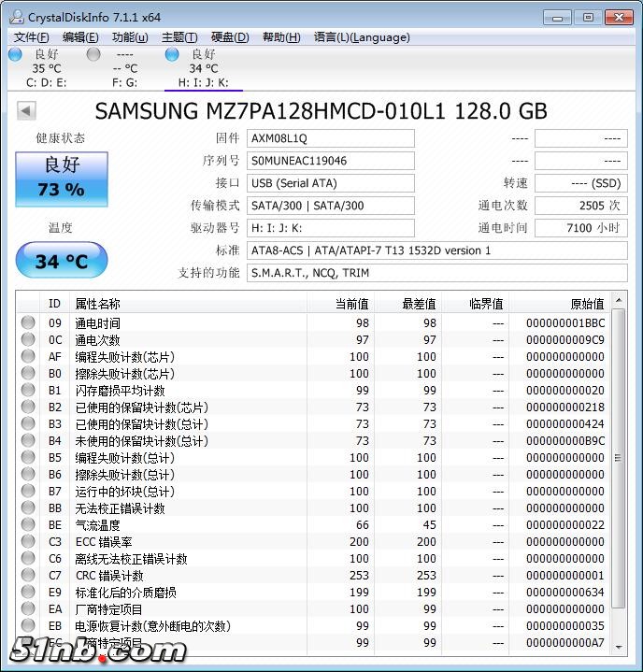The height and width of the screenshot is (672, 643).
Task: Click the 序列号 serial number field
Action: (331, 161)
